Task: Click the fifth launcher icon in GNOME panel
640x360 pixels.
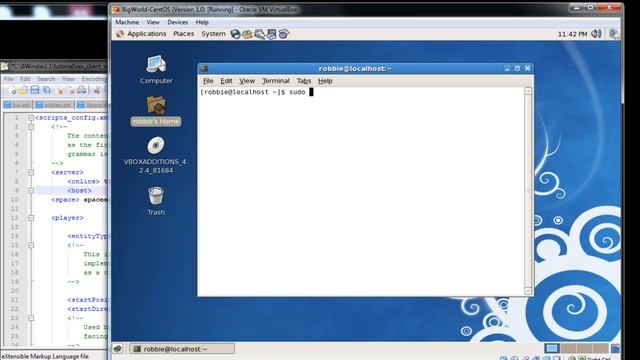Action: coord(284,34)
